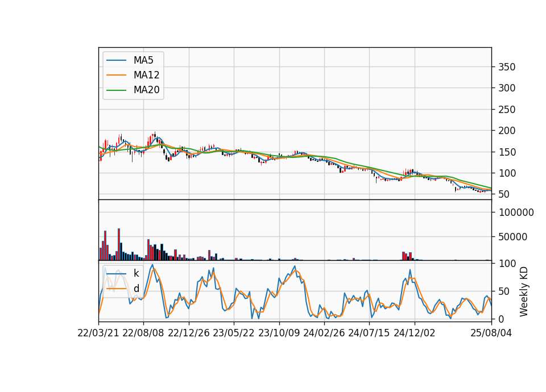
Task: Click the 350 price axis label
Action: (x=507, y=67)
